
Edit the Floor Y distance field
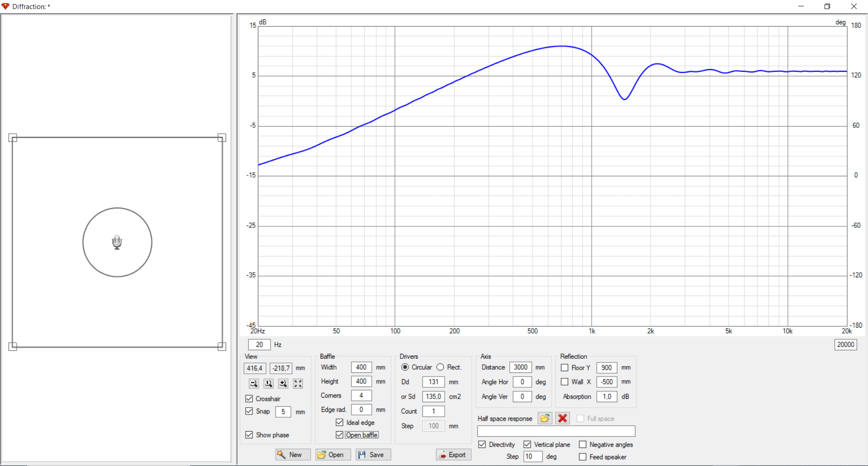click(x=607, y=368)
